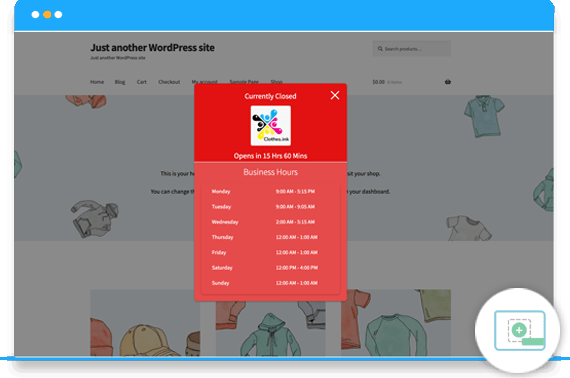Click the orange window dot
This screenshot has height=378, width=570.
coord(47,15)
